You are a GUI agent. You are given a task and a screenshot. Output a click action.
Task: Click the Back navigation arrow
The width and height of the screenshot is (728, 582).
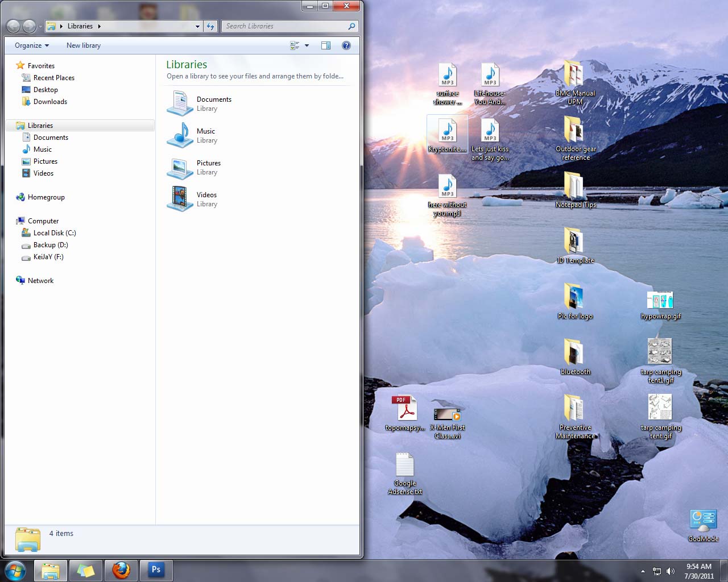[x=14, y=26]
